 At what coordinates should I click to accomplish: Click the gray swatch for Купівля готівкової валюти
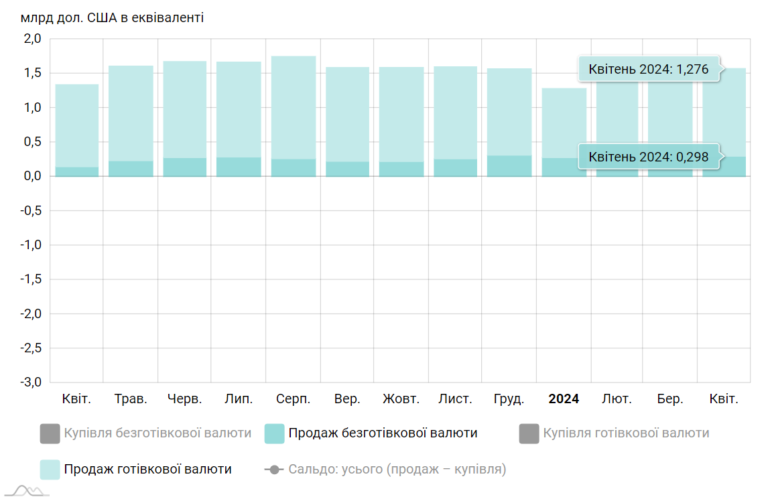(x=529, y=433)
